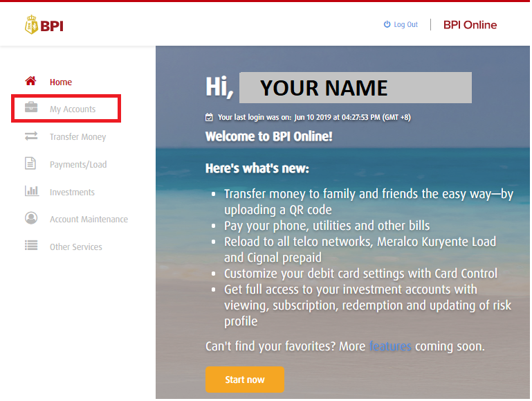Select Account Maintenance in the sidebar
This screenshot has width=532, height=401.
89,220
